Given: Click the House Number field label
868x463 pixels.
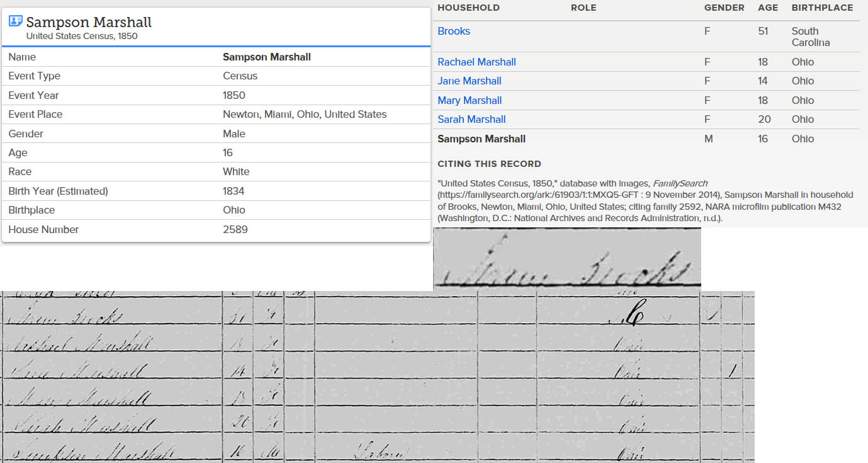Looking at the screenshot, I should tap(43, 229).
